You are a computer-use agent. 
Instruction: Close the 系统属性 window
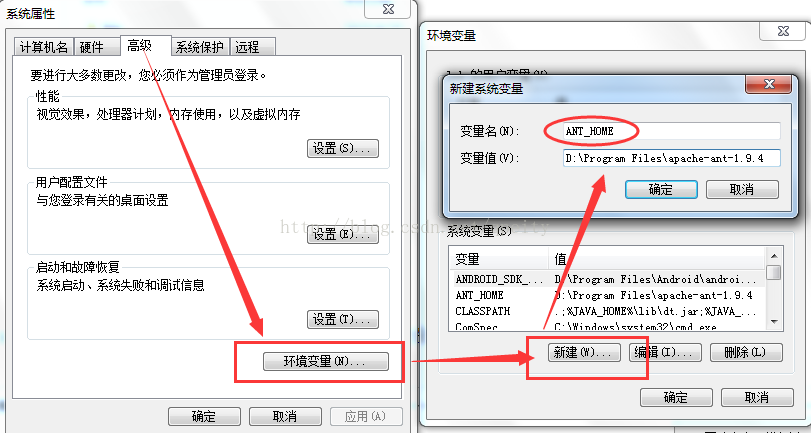[x=388, y=9]
